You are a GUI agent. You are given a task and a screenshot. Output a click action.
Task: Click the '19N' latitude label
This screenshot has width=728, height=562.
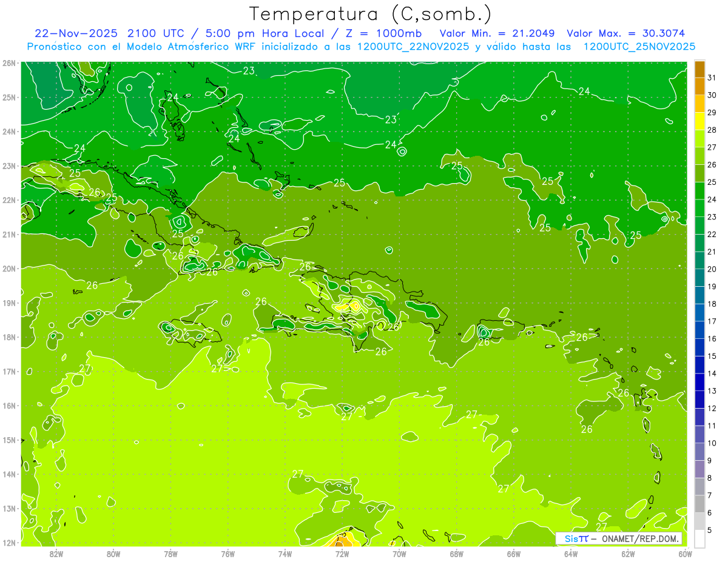coord(8,303)
